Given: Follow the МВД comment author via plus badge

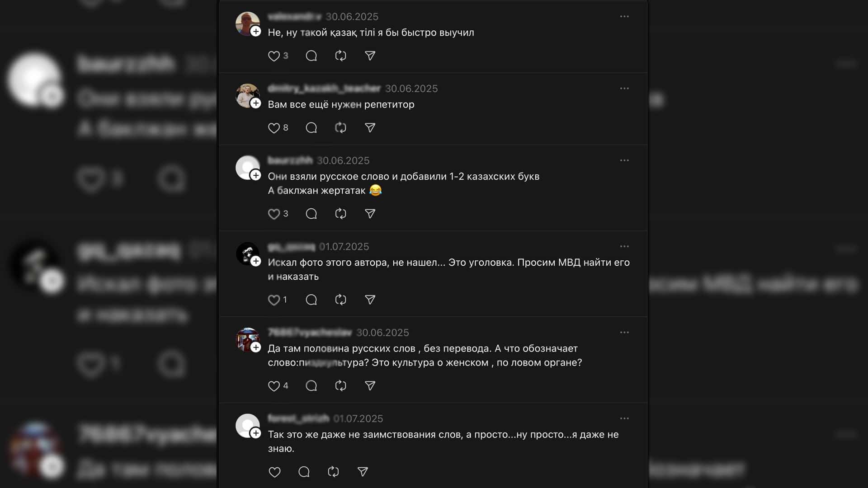Looking at the screenshot, I should click(x=256, y=261).
